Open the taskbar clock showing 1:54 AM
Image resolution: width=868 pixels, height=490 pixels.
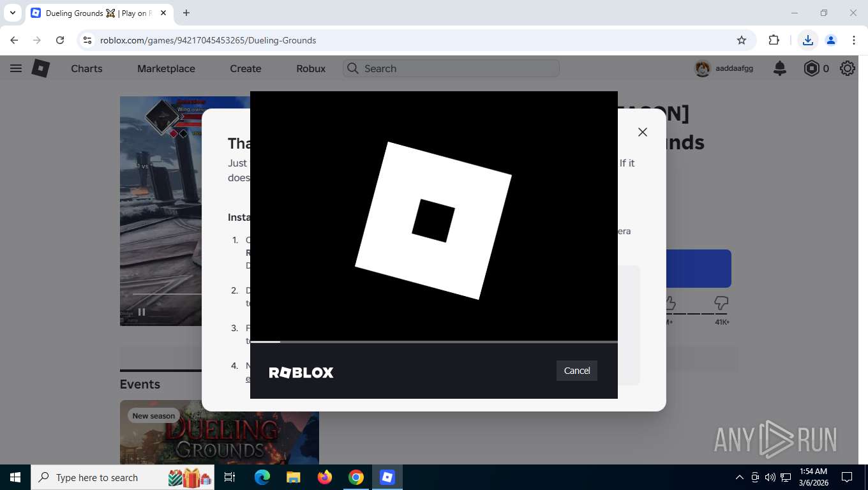[813, 477]
